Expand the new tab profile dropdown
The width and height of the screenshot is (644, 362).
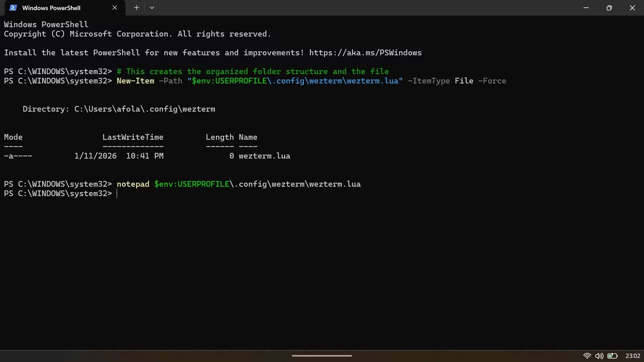point(152,8)
